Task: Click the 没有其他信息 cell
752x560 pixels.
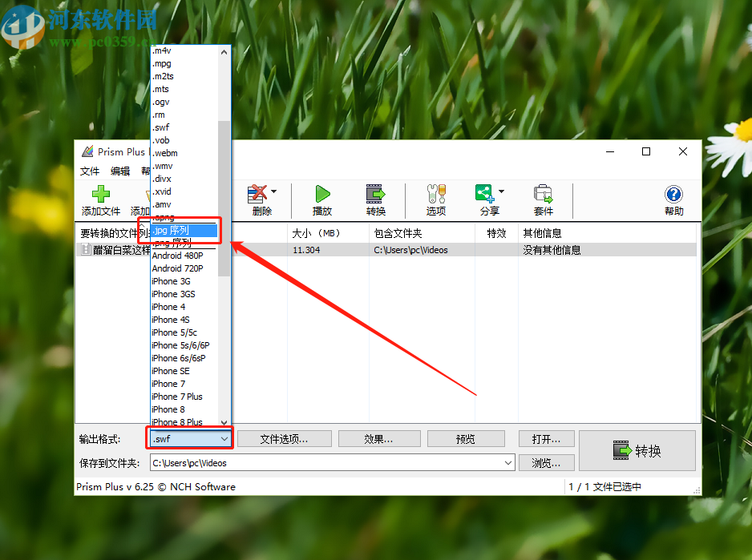Action: click(x=552, y=250)
